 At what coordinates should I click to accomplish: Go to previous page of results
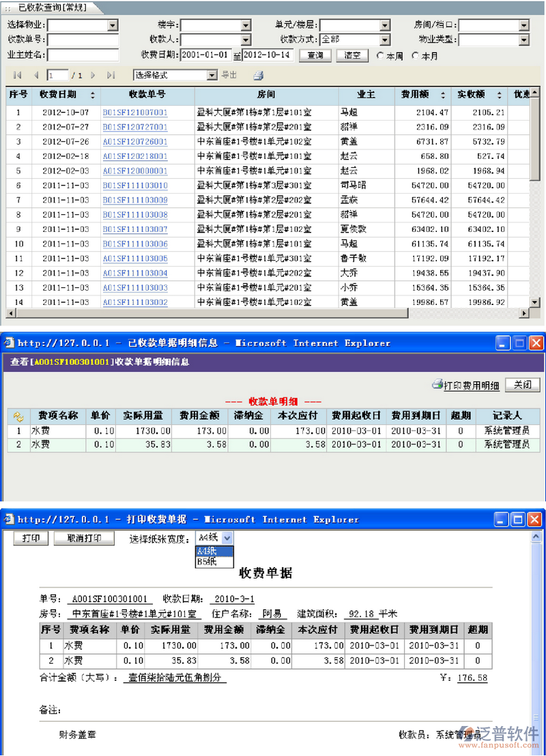pos(35,75)
